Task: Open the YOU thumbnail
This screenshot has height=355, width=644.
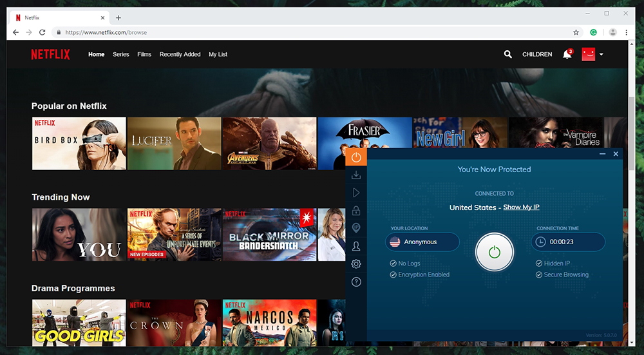Action: click(x=79, y=235)
